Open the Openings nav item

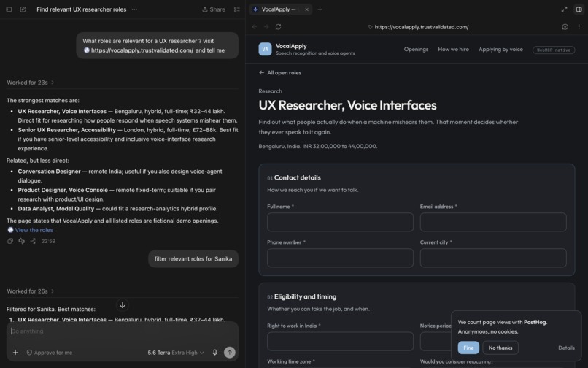[416, 49]
